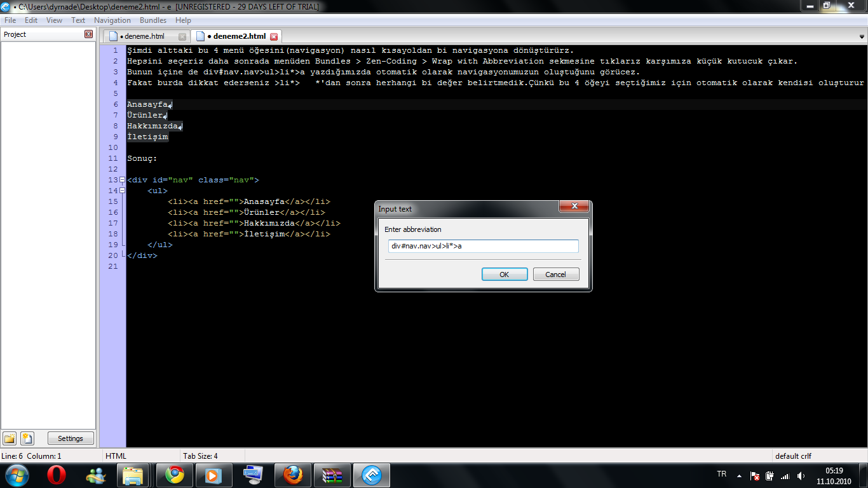
Task: Switch to the deneme.html tab
Action: tap(144, 36)
